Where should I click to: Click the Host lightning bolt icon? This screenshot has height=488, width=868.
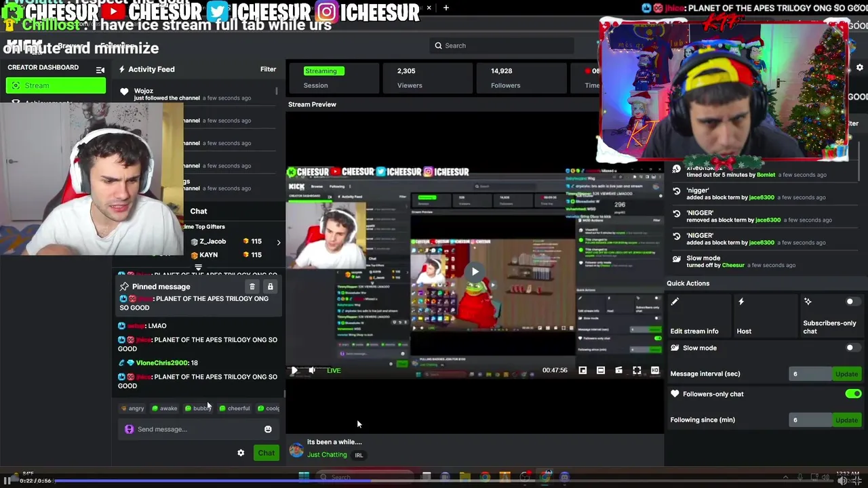click(741, 302)
